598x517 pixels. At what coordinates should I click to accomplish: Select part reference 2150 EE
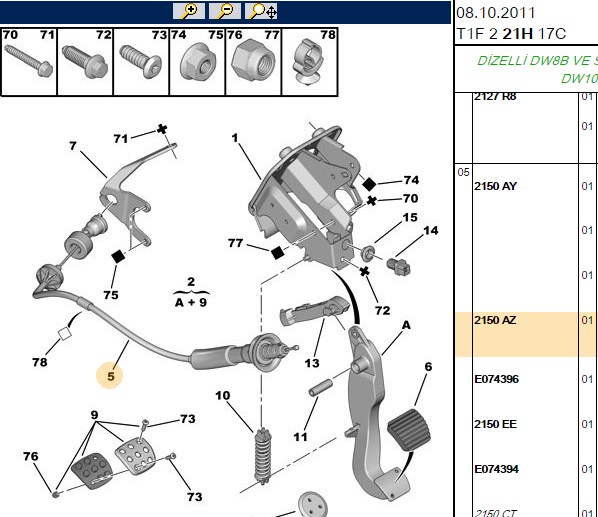(x=495, y=424)
